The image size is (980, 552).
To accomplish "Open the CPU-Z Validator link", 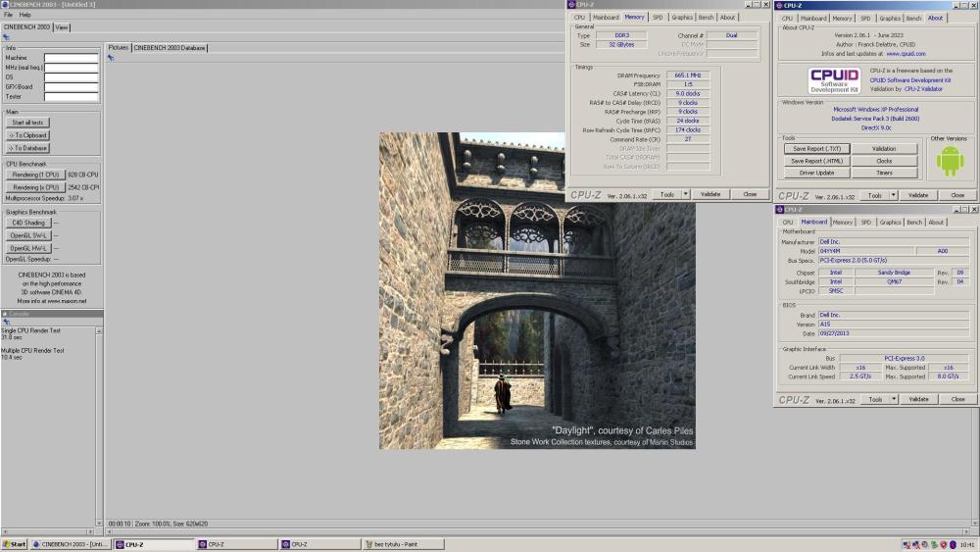I will point(923,89).
